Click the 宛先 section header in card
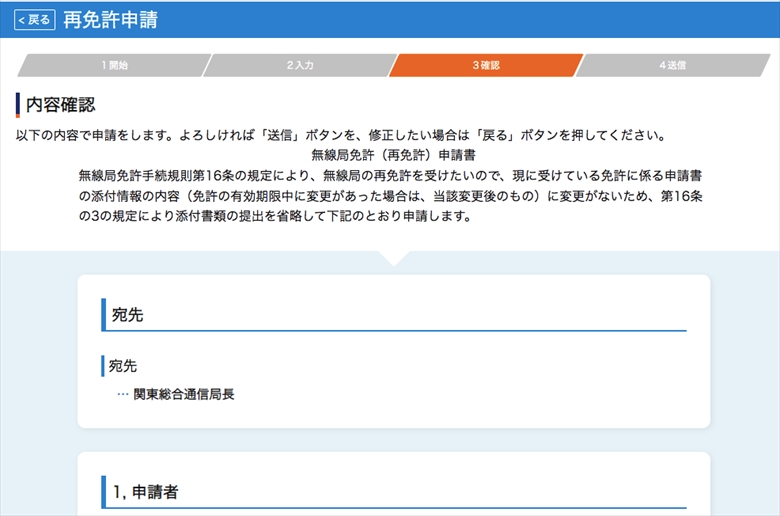780x516 pixels. [127, 315]
